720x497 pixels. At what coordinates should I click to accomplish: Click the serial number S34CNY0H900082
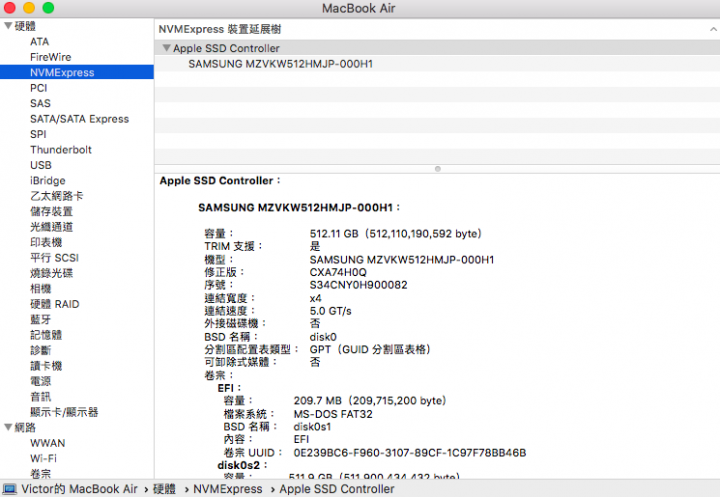coord(358,285)
